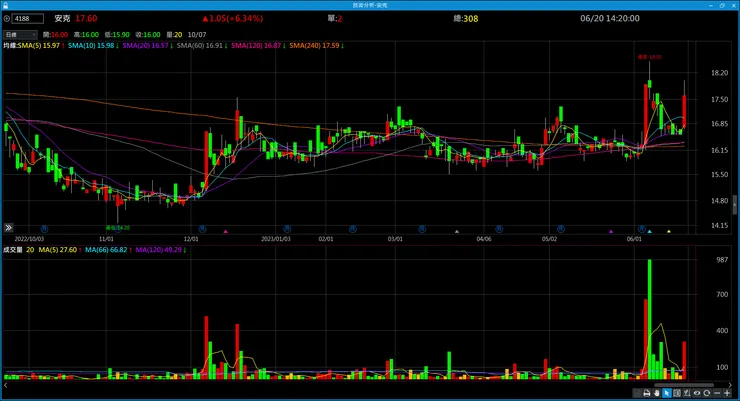Viewport: 740px width, 401px height.
Task: Click the total volume 308
Action: (x=471, y=18)
